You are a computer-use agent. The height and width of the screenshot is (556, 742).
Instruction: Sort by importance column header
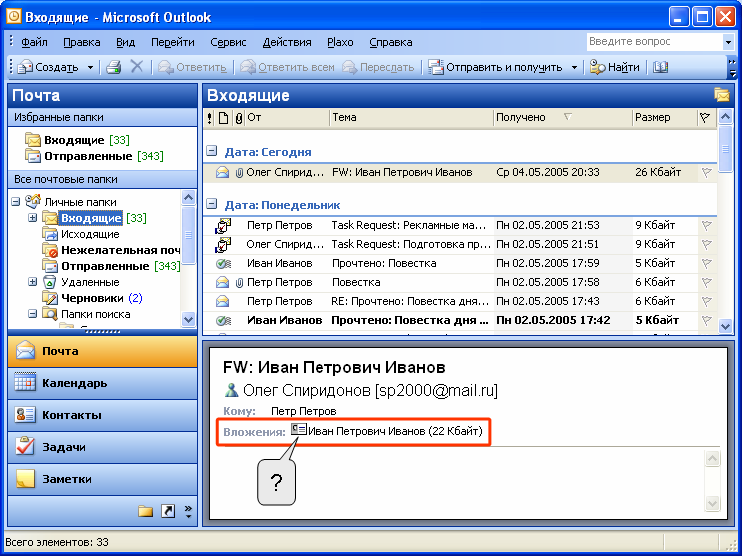(210, 118)
